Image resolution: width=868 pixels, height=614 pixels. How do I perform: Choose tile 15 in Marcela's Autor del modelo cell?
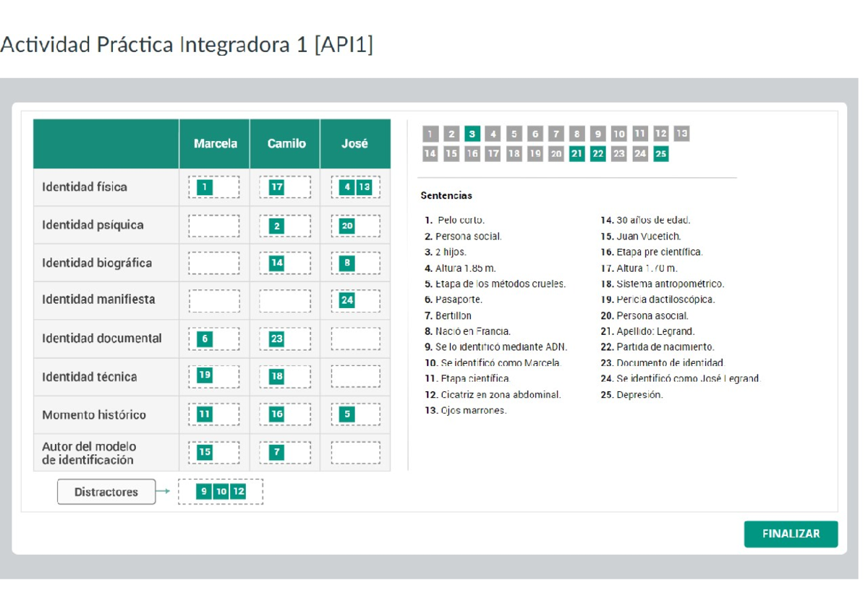(205, 452)
